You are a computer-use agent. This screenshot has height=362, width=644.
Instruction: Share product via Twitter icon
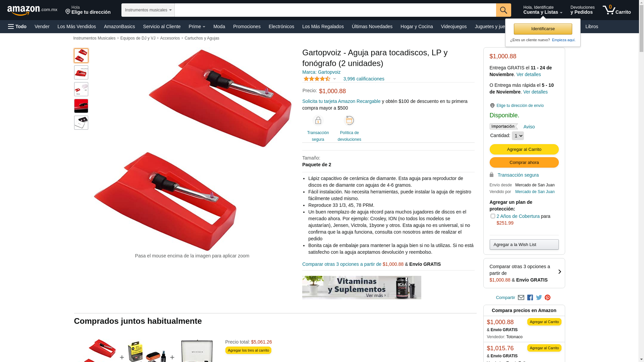[539, 298]
